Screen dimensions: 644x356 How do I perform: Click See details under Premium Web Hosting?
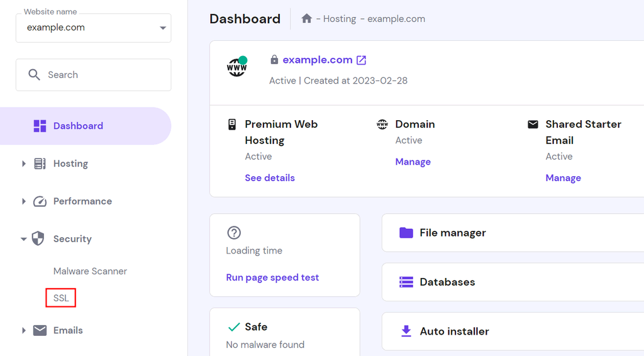[x=270, y=178]
